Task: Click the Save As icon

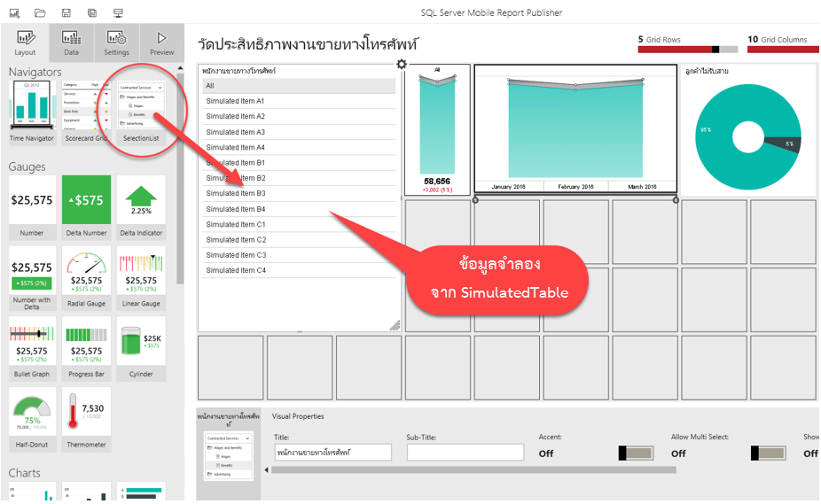Action: (92, 13)
